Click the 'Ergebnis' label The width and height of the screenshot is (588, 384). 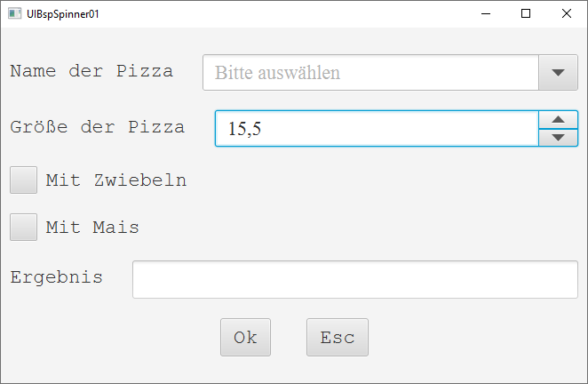[57, 277]
